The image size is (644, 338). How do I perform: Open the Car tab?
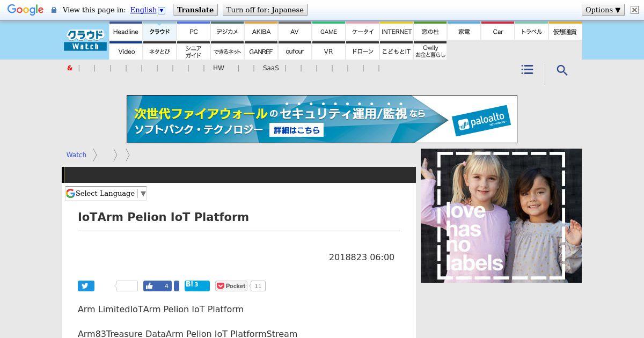pos(497,32)
